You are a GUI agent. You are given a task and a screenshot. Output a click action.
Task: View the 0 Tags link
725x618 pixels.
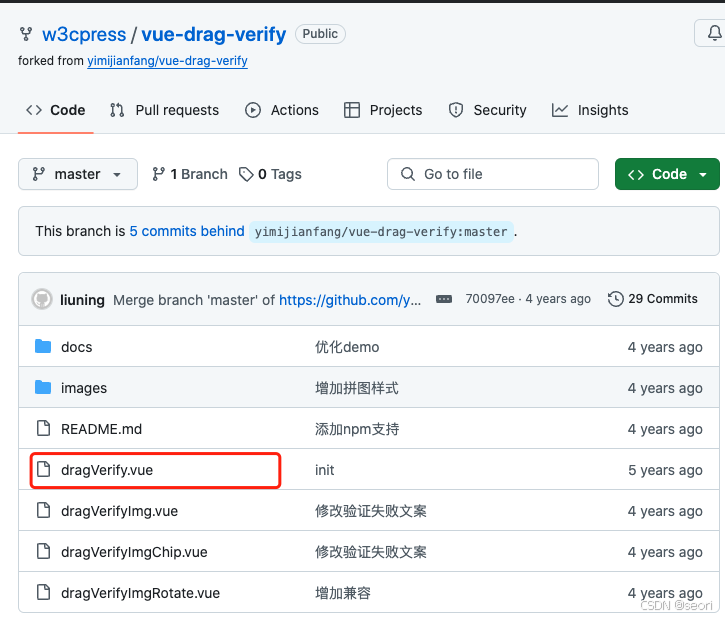pyautogui.click(x=270, y=174)
